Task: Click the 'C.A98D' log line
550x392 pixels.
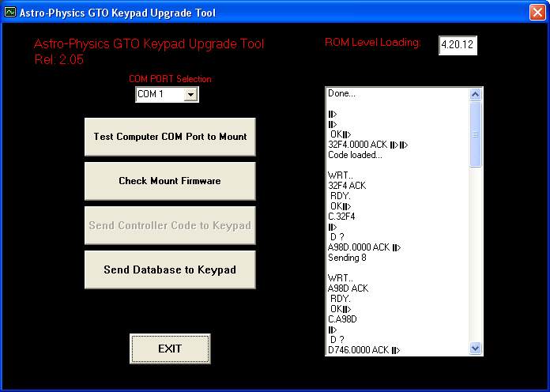Action: pos(342,319)
